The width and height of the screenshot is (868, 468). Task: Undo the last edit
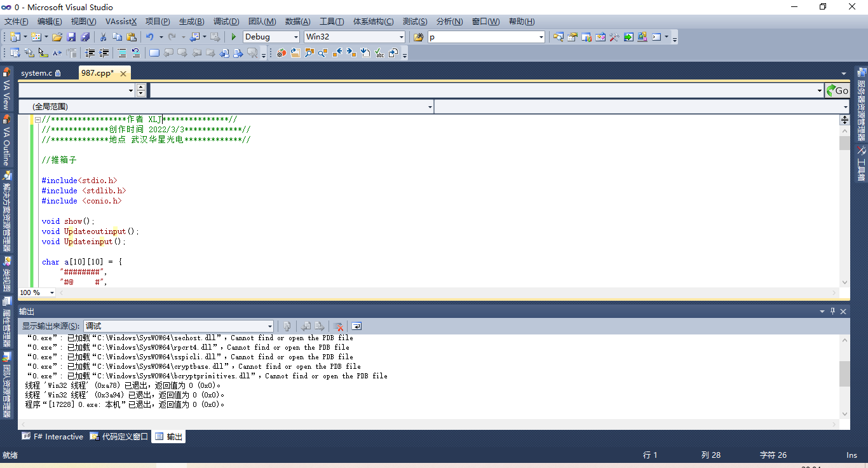[150, 37]
